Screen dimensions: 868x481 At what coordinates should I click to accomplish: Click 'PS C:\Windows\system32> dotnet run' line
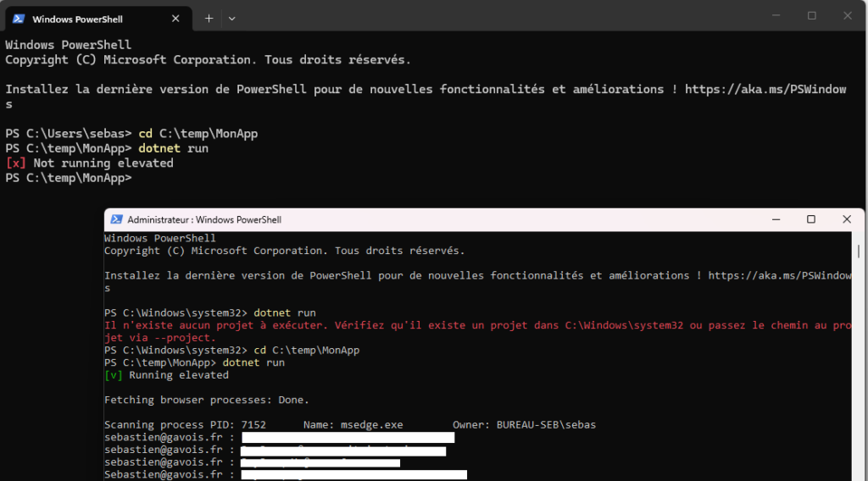tap(210, 313)
